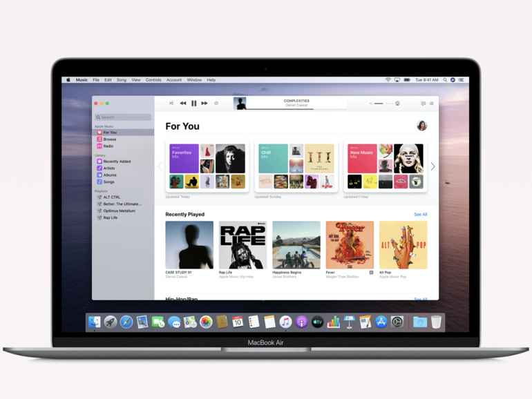This screenshot has width=532, height=399.
Task: Click the Daniel Caesar artist link under CASE STUDY 01
Action: pos(176,277)
